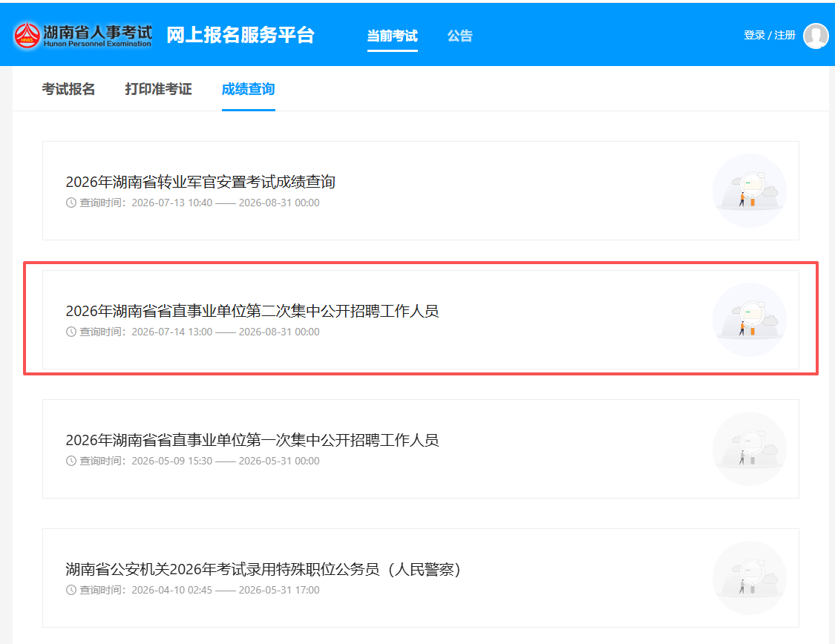Click query time text 2026-07-13 10:40 —— 2026-08-31 00:00
This screenshot has height=644, width=835.
pos(225,203)
